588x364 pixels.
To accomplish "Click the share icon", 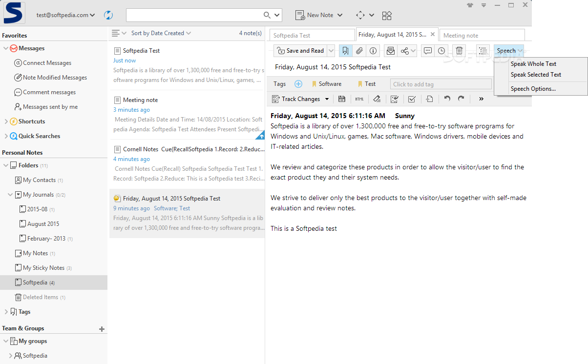I will click(x=404, y=51).
